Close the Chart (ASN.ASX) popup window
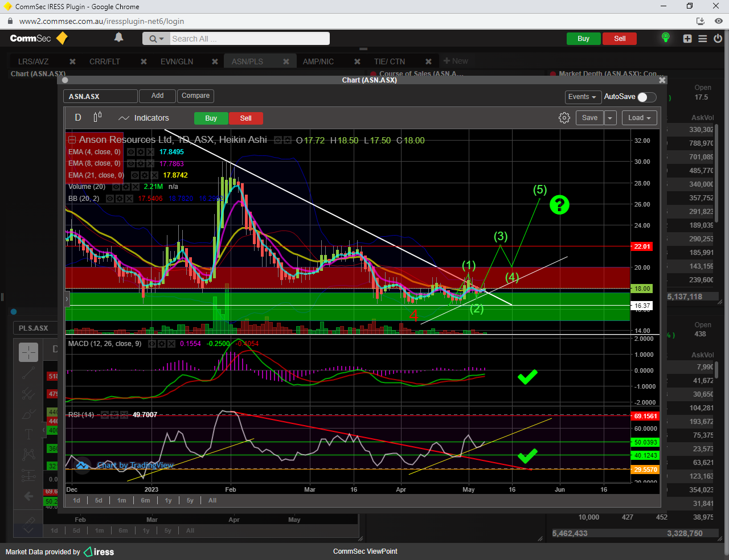729x560 pixels. [662, 80]
